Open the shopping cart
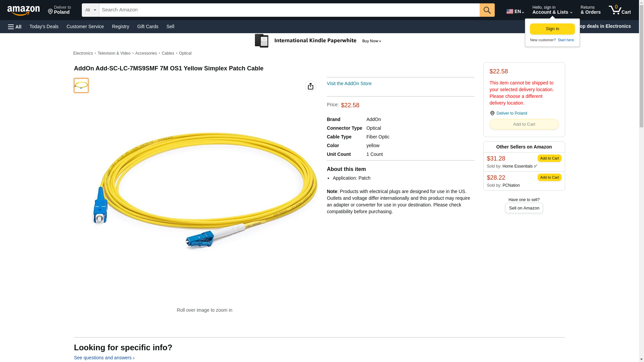The width and height of the screenshot is (644, 362). tap(620, 10)
